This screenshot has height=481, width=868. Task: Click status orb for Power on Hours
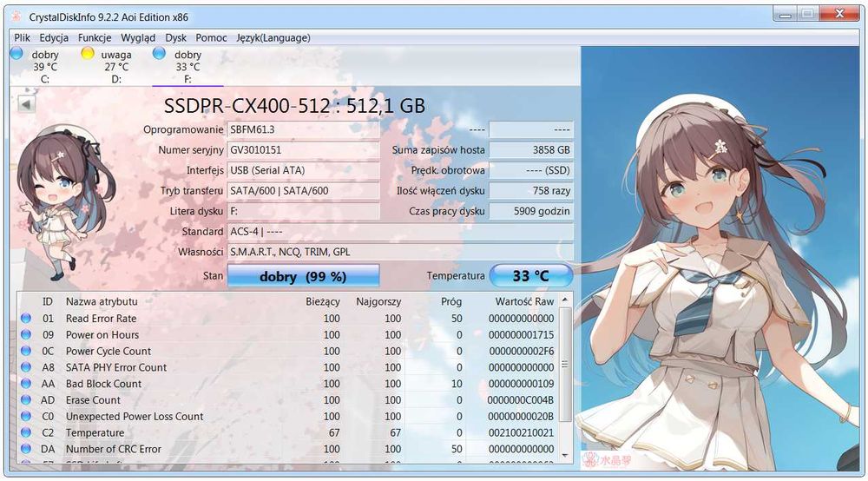pyautogui.click(x=25, y=334)
